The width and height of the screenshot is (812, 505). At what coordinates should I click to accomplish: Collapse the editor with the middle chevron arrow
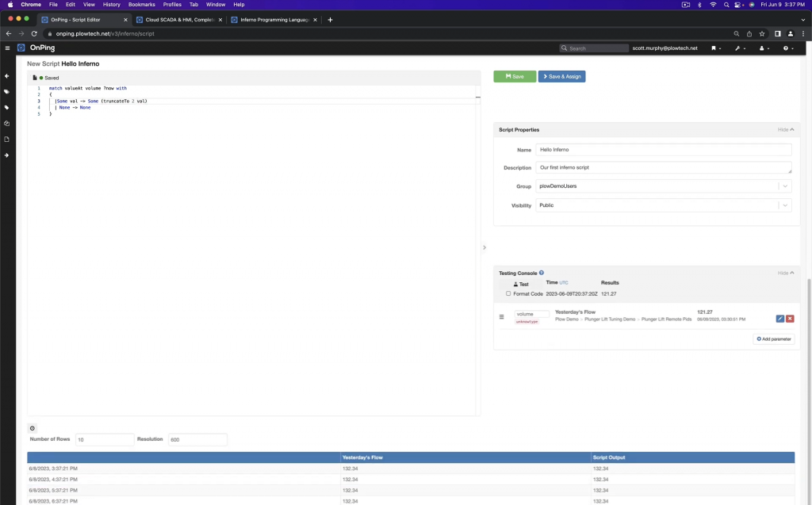coord(485,247)
